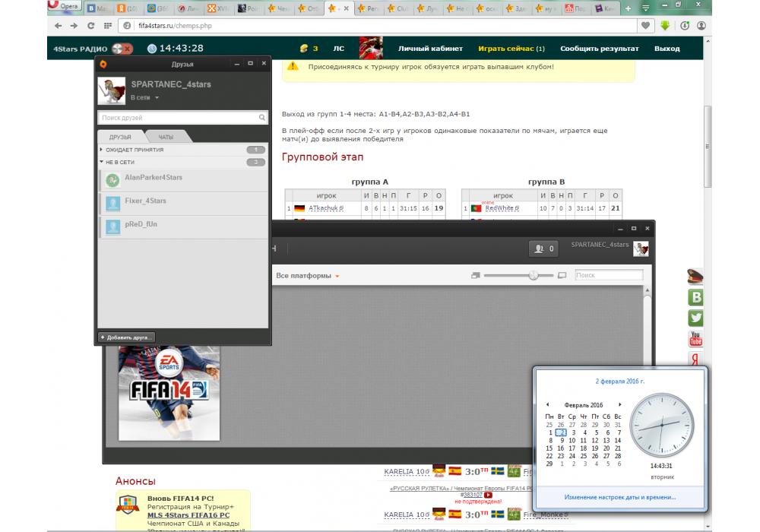Open the tab menu list icon

tap(645, 8)
